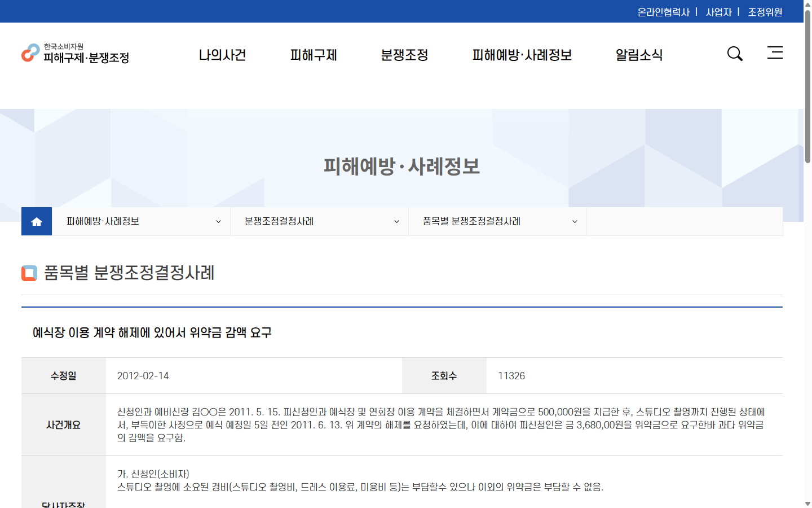Click the scrollbar up arrow

tap(807, 4)
